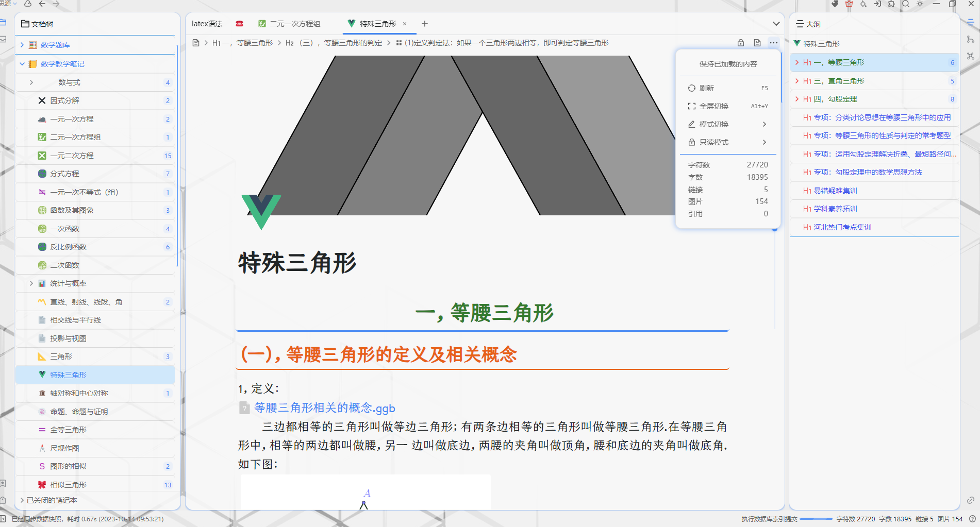Click the red crown membership icon
The image size is (980, 527).
848,4
